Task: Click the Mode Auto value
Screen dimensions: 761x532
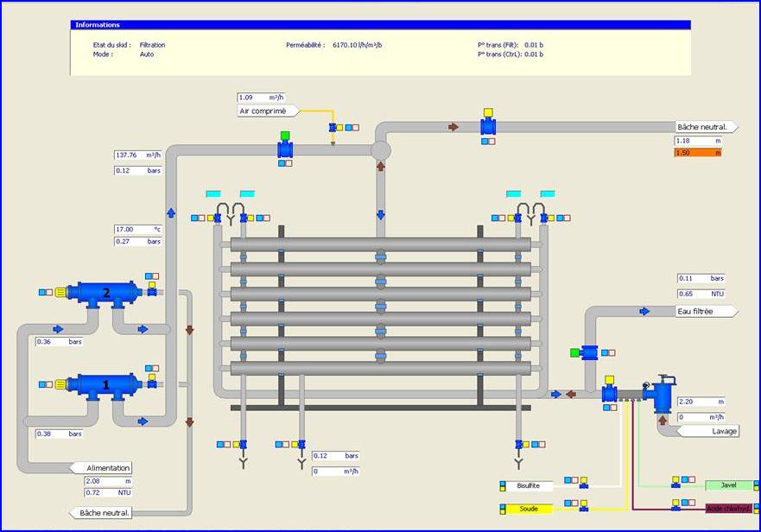Action: (147, 54)
